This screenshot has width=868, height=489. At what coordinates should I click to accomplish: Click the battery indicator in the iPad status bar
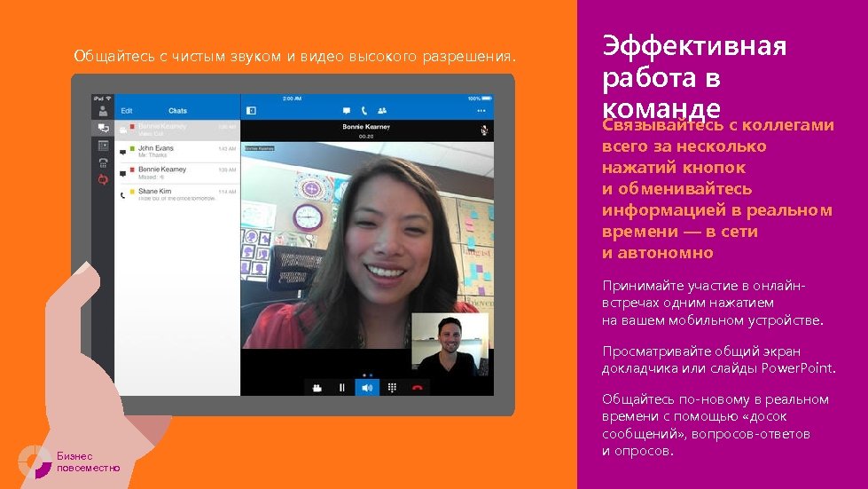click(486, 99)
